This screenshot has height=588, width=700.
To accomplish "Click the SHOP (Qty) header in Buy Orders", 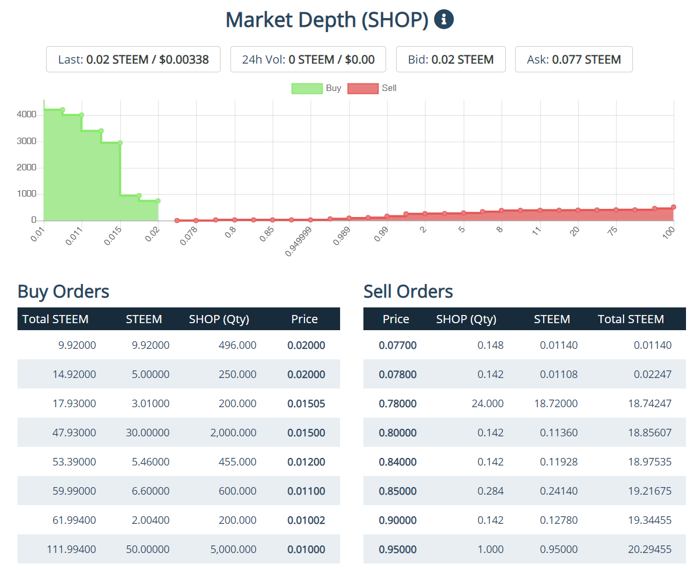I will click(219, 319).
